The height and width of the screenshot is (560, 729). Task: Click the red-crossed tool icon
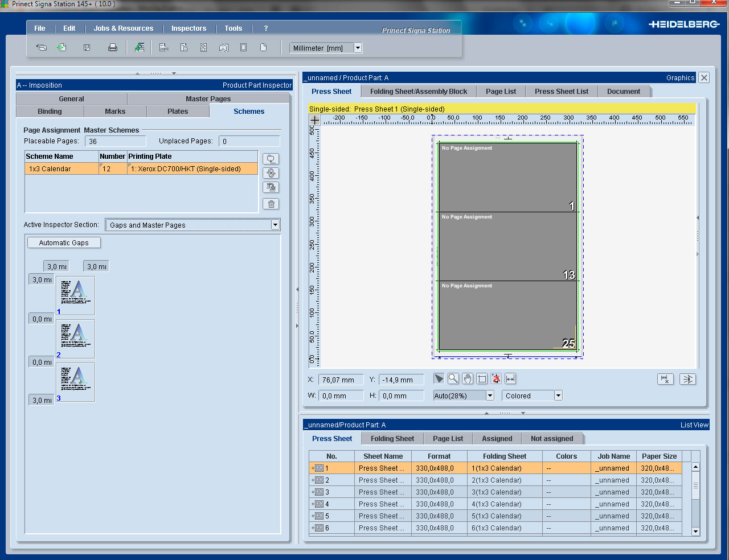click(496, 378)
